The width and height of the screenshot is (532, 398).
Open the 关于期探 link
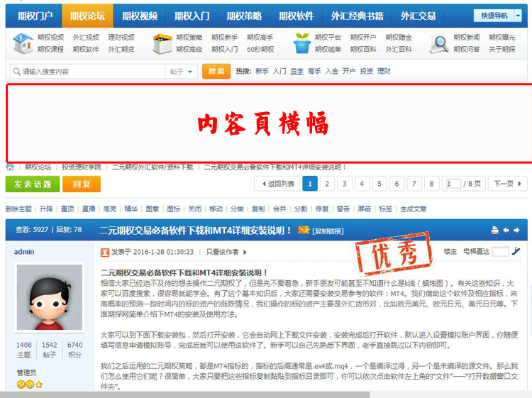pos(502,50)
